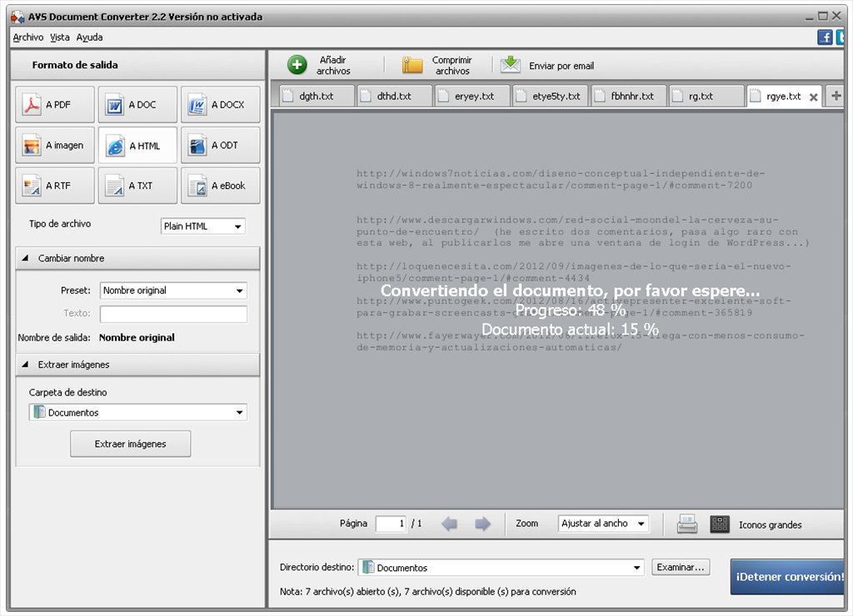Click the green Añadir archivos plus icon
853x616 pixels.
(297, 65)
